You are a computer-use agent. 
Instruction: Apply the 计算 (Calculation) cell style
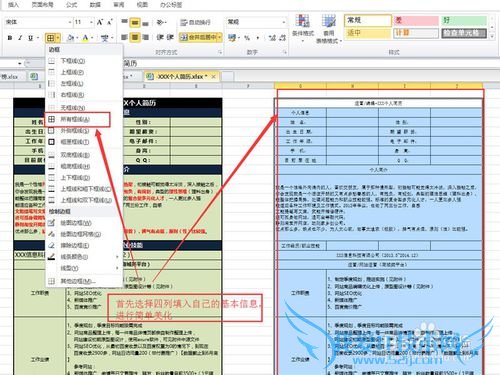coord(416,33)
